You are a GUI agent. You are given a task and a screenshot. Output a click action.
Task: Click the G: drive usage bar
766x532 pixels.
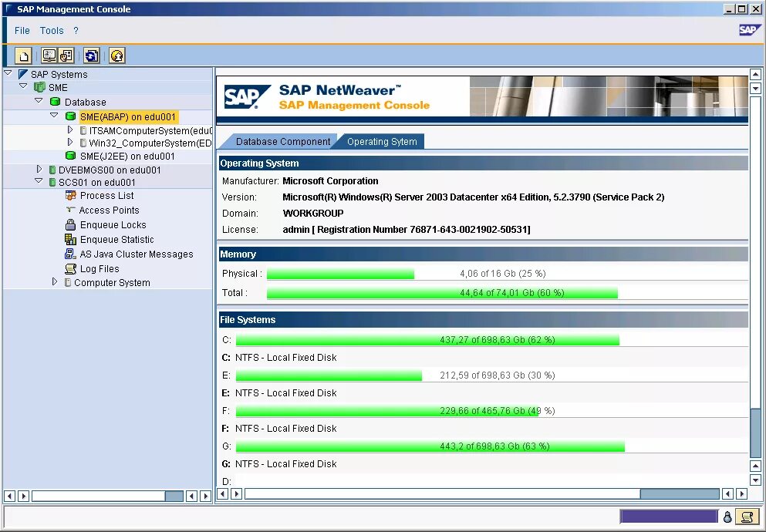tap(430, 446)
